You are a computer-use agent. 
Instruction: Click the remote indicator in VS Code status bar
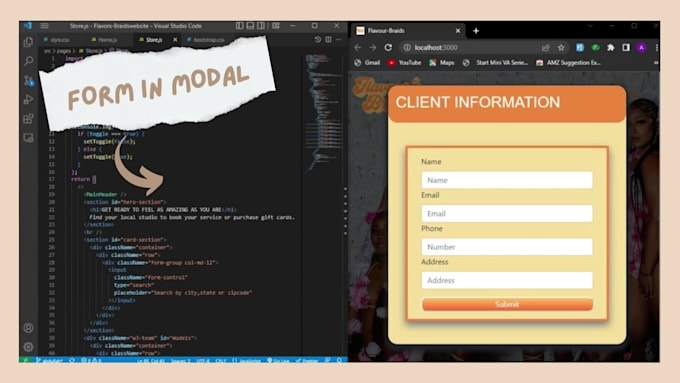coord(26,360)
